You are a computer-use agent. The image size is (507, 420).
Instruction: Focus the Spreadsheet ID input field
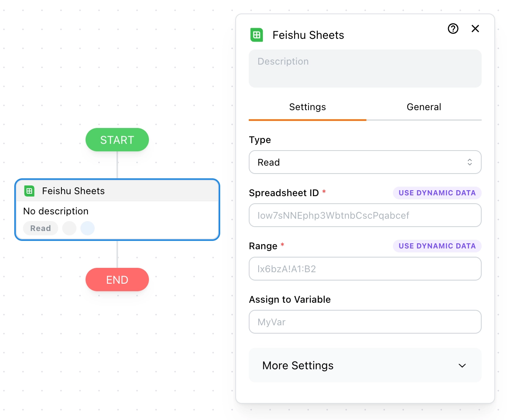coord(365,215)
